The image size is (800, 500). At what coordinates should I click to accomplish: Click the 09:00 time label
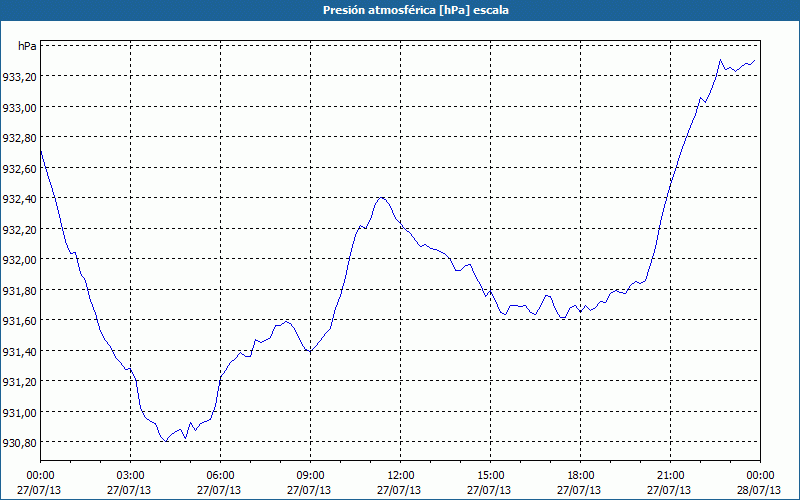[x=310, y=476]
